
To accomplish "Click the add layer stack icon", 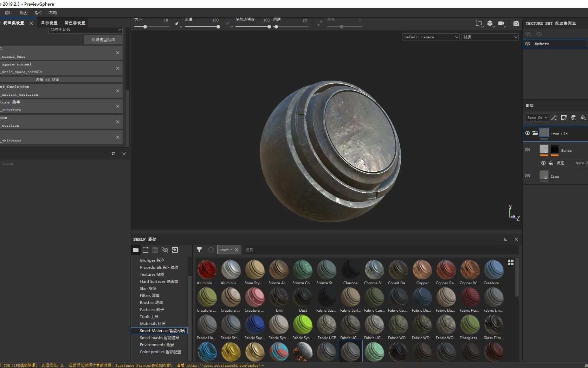I will click(573, 118).
